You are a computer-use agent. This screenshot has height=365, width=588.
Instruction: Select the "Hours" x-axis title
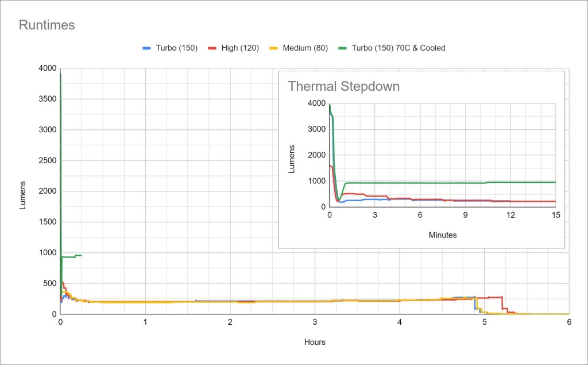[x=315, y=342]
